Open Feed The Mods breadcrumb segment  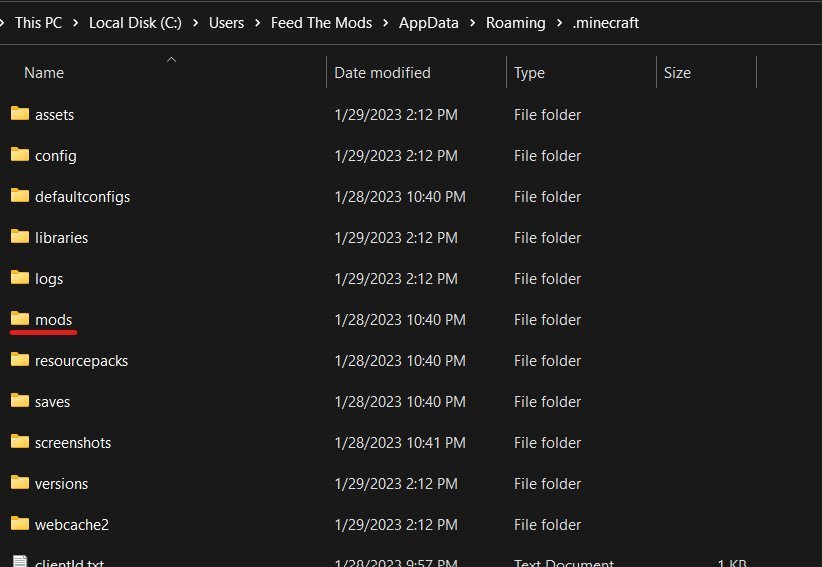(321, 23)
